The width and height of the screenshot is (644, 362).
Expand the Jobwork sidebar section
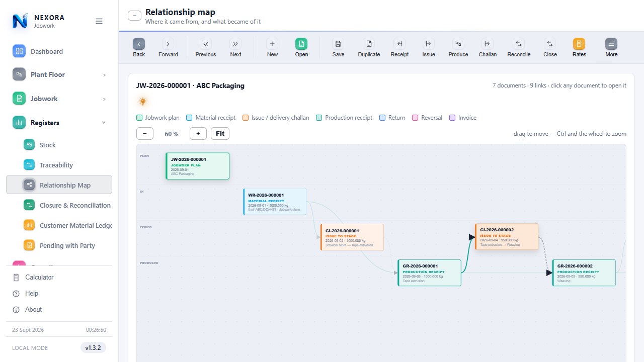pos(59,99)
